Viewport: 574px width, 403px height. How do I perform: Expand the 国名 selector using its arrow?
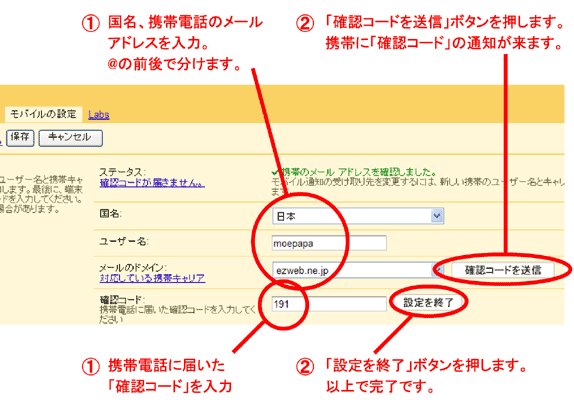pos(437,216)
